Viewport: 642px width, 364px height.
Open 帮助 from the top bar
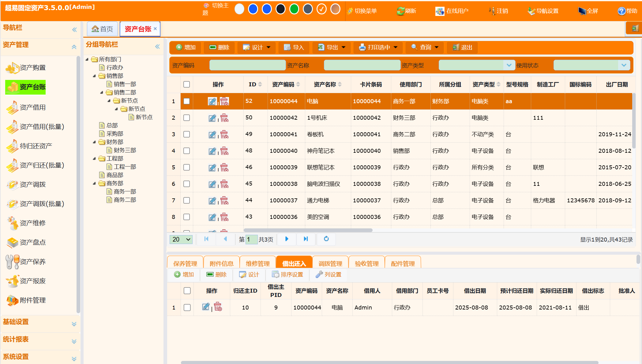coord(627,11)
